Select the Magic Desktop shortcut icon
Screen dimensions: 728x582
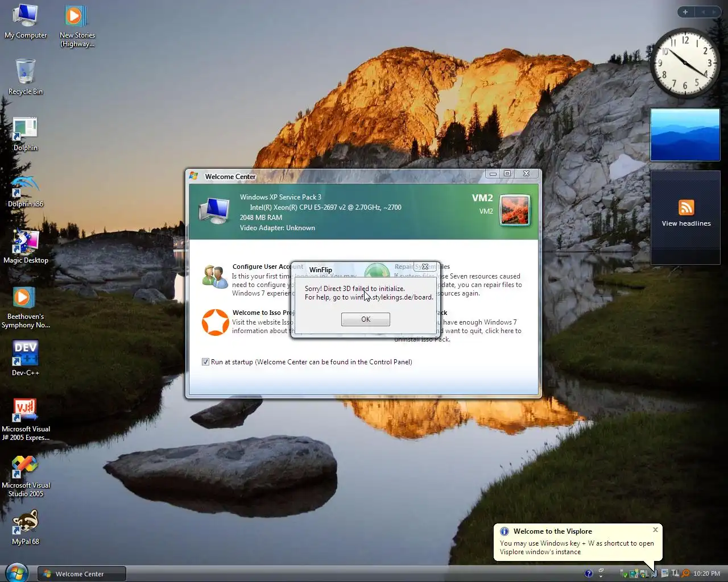(x=26, y=246)
